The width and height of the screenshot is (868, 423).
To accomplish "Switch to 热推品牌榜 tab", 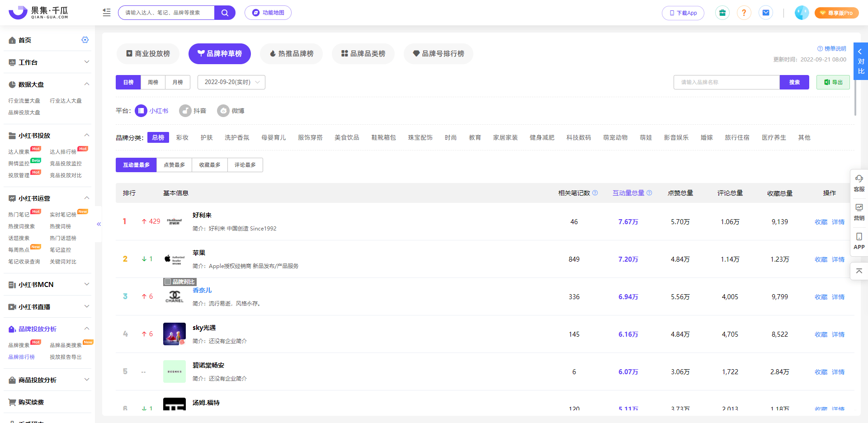I will tap(291, 54).
